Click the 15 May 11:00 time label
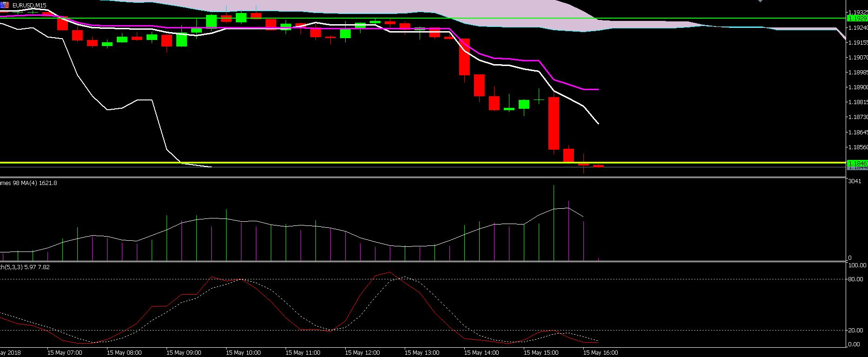The image size is (868, 357). 303,353
